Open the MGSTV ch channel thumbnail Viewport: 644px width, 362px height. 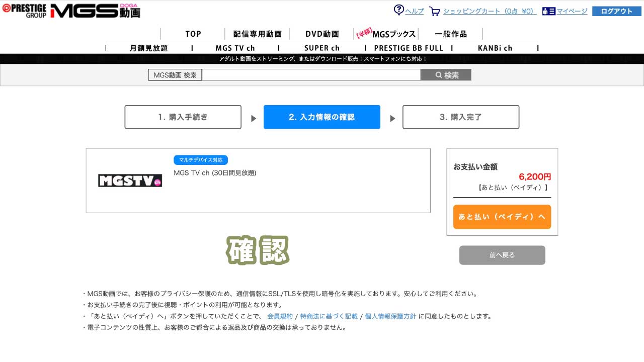pos(130,180)
